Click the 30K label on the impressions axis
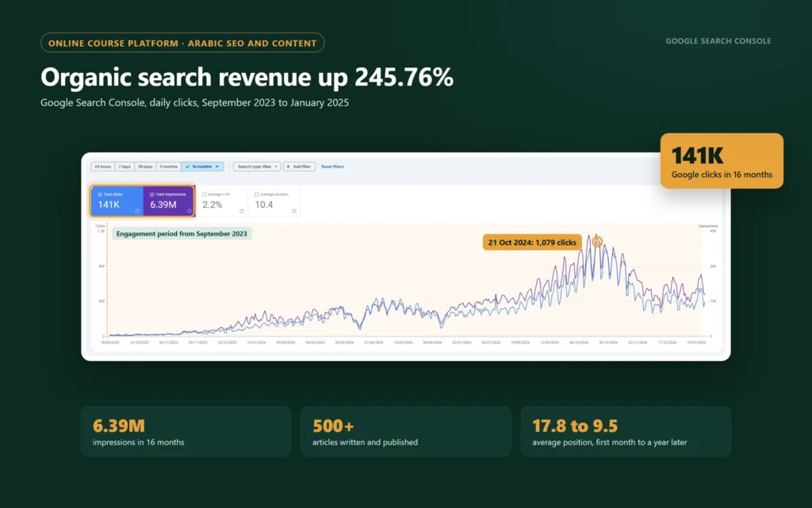This screenshot has height=508, width=812. 713,267
